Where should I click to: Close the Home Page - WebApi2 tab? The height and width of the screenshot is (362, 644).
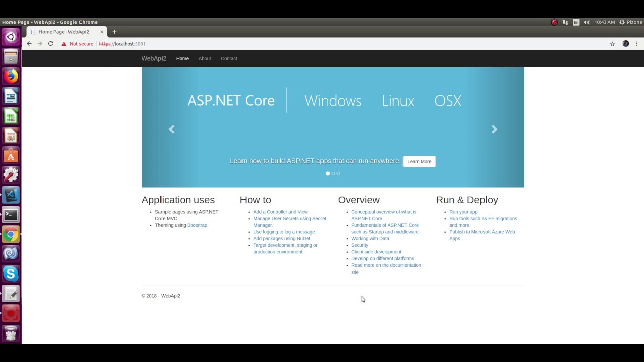(x=102, y=32)
